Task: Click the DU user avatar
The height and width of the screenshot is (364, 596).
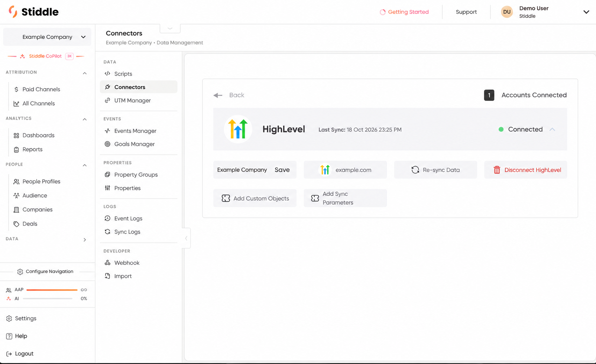Action: 507,12
